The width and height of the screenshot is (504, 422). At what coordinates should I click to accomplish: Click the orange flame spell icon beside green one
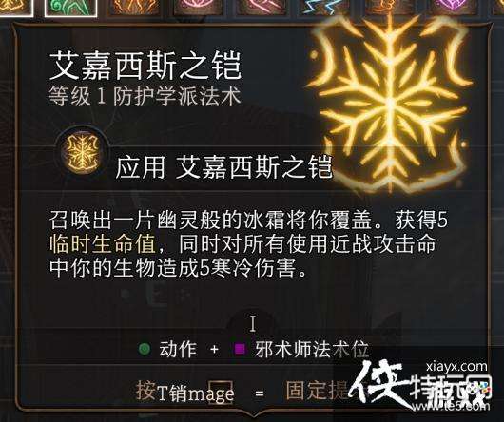[134, 7]
